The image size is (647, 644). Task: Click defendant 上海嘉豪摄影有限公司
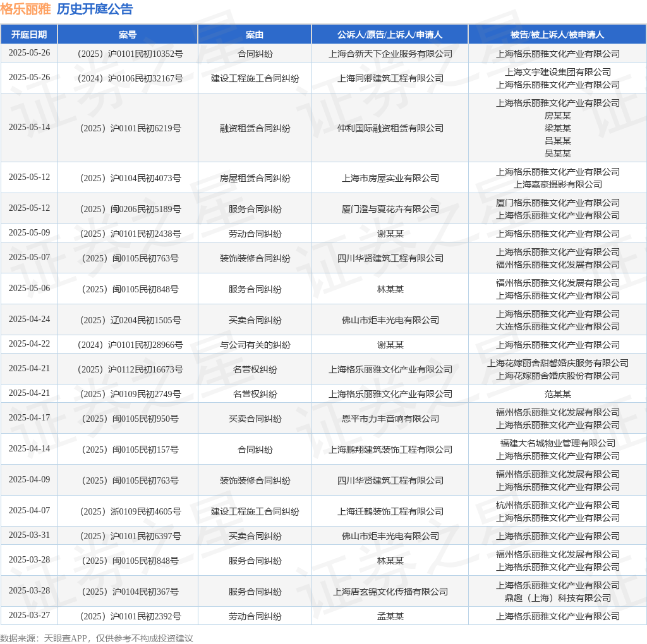(x=558, y=184)
